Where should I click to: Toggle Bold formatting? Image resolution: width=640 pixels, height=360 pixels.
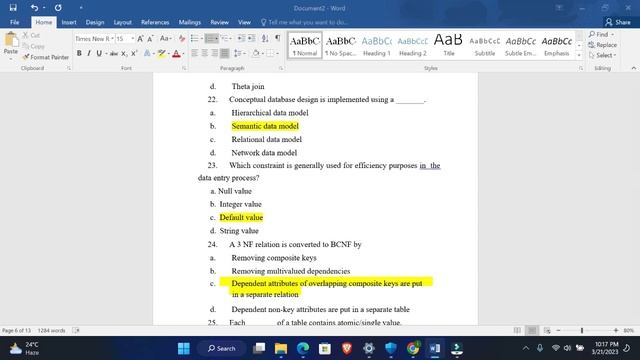pos(79,53)
